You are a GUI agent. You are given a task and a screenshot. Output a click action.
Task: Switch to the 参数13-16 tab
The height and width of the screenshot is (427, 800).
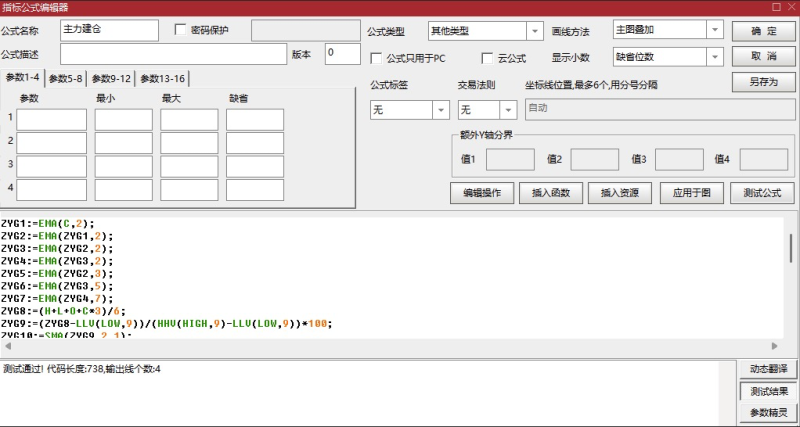click(163, 79)
